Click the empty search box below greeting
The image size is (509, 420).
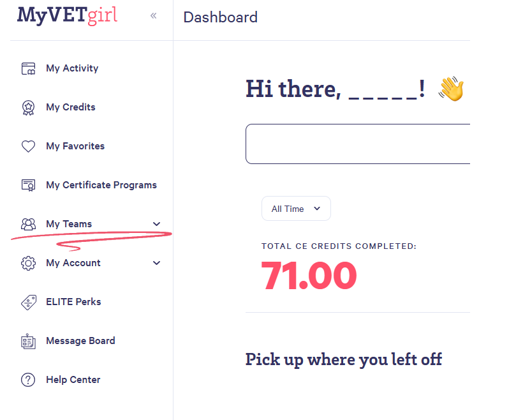click(357, 144)
